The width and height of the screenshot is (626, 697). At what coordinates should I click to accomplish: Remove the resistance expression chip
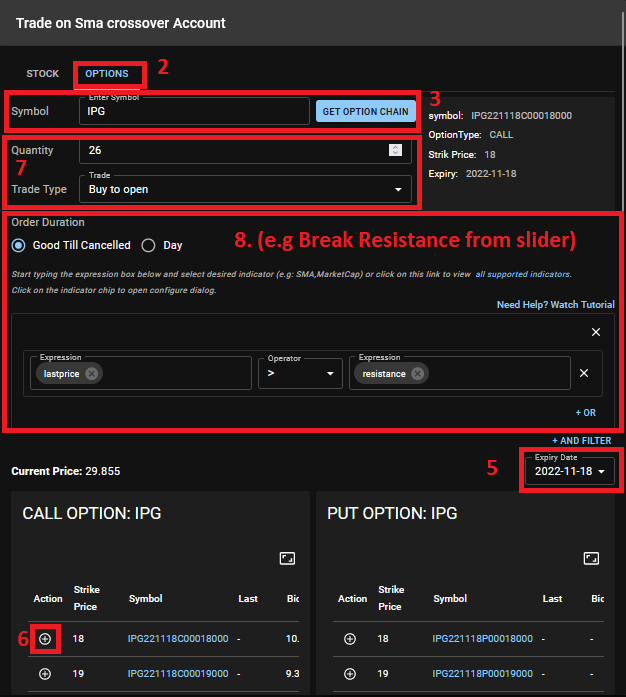(x=417, y=374)
